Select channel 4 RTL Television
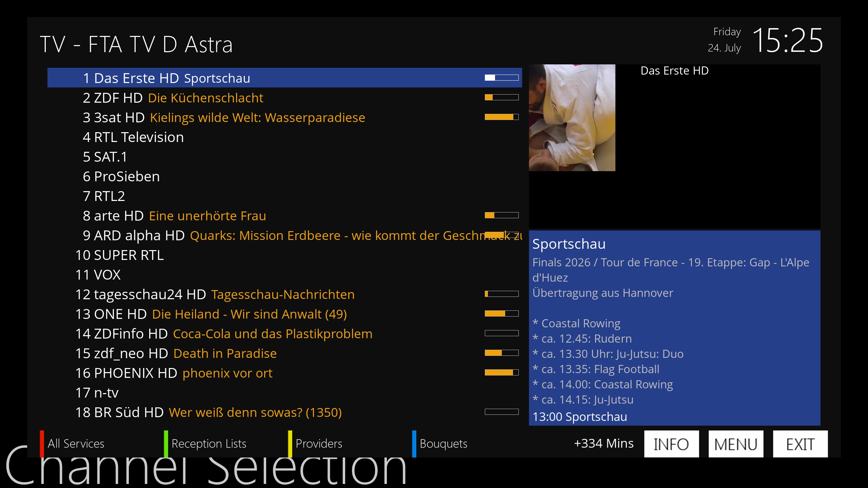The height and width of the screenshot is (488, 868). coord(284,137)
